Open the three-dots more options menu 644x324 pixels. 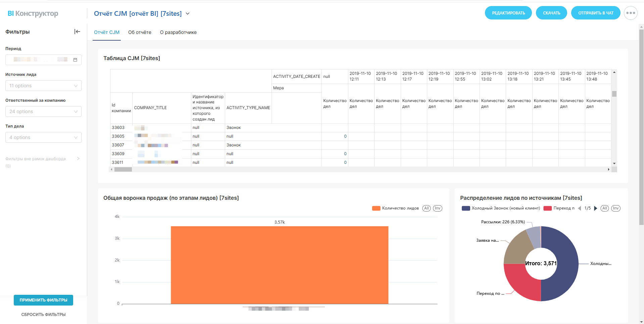(x=630, y=13)
